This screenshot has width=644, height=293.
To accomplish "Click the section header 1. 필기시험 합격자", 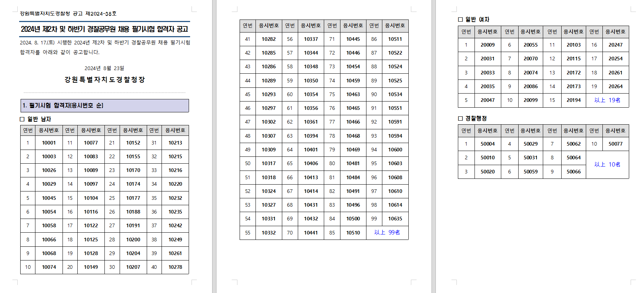I will [x=63, y=105].
